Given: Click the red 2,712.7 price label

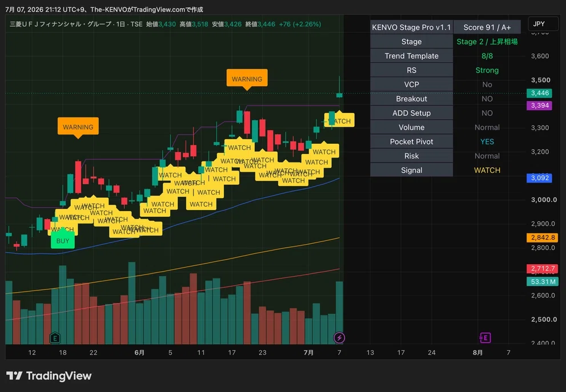Looking at the screenshot, I should coord(542,269).
